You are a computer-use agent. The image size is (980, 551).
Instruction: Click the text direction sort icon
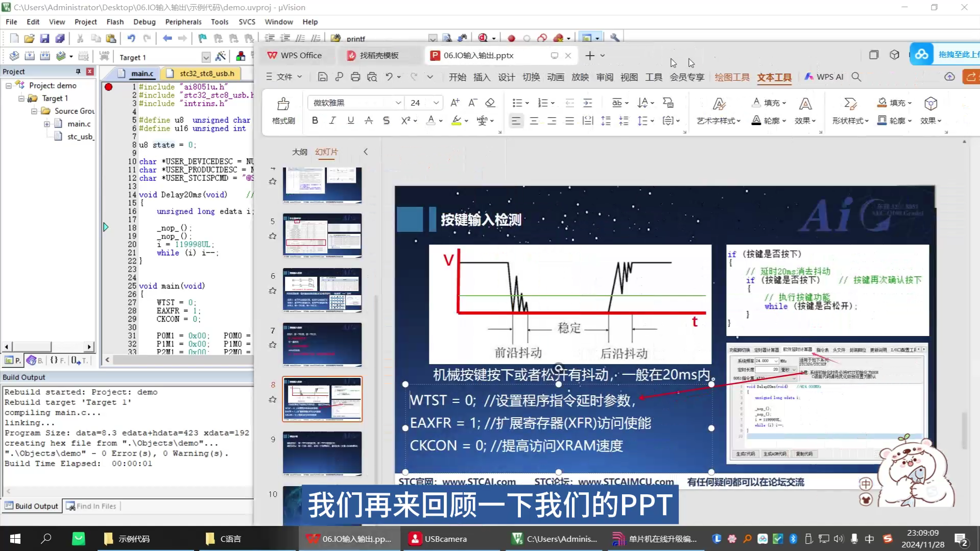pos(643,103)
